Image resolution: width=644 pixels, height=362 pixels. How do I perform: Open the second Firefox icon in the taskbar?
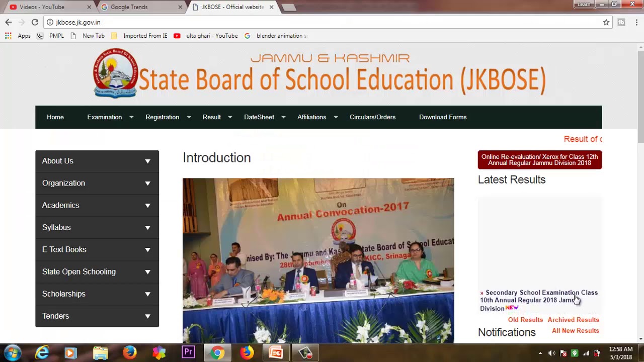point(247,353)
